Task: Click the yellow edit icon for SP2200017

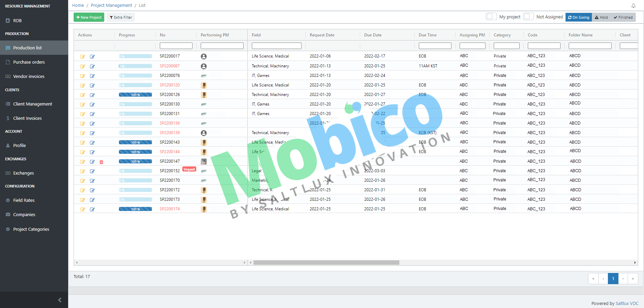Action: coord(83,56)
